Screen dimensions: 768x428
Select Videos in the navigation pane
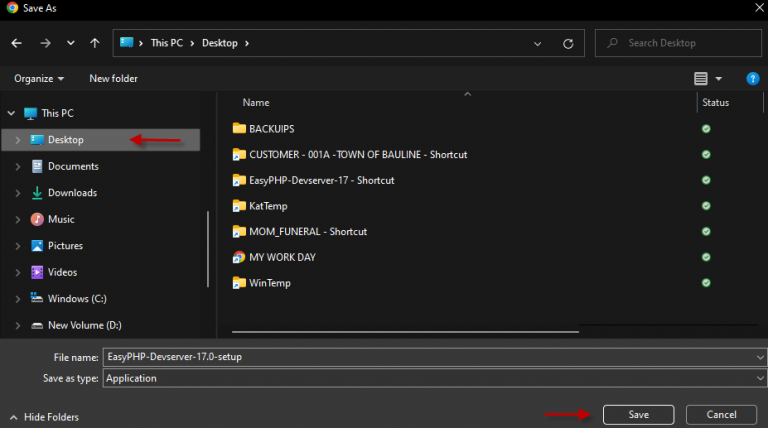point(62,272)
